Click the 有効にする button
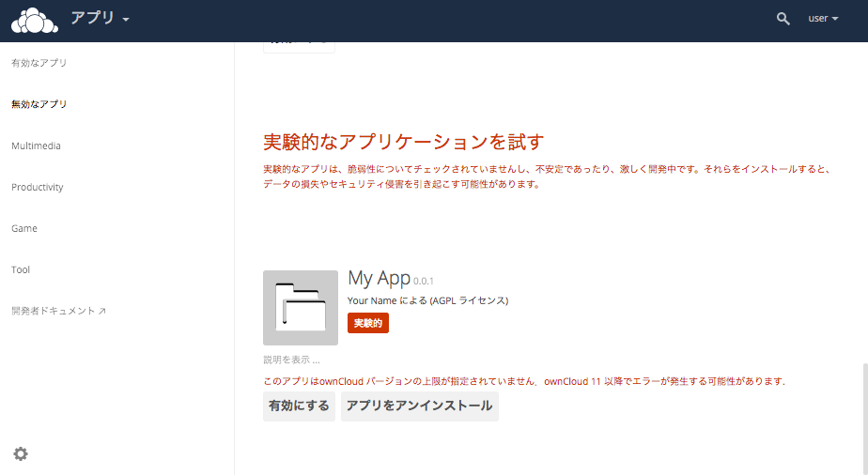Screen dimensions: 868x475 click(299, 406)
